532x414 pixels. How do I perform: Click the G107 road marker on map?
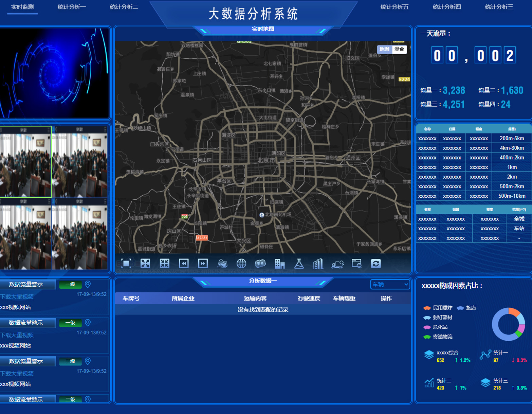(202, 238)
